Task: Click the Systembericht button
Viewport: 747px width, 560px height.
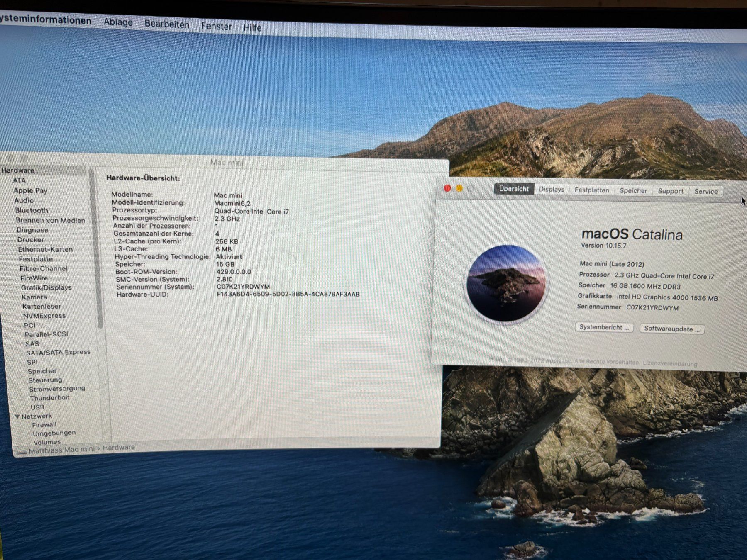Action: 604,327
